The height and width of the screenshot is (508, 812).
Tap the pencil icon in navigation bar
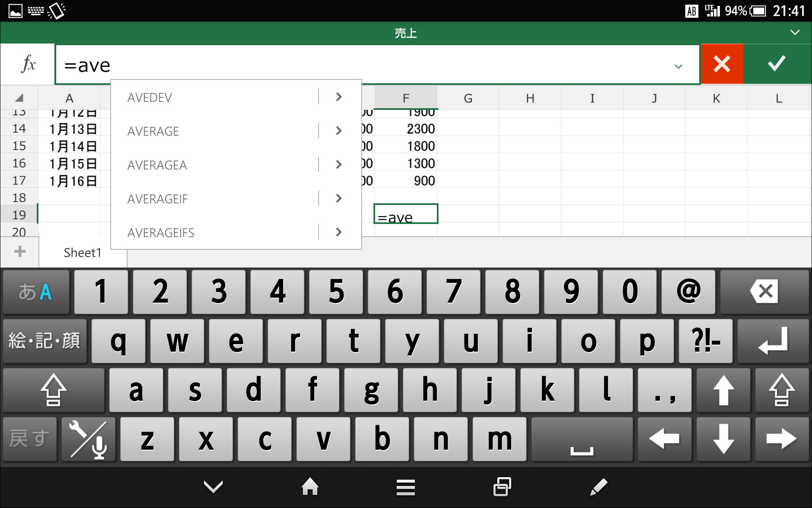pyautogui.click(x=598, y=487)
